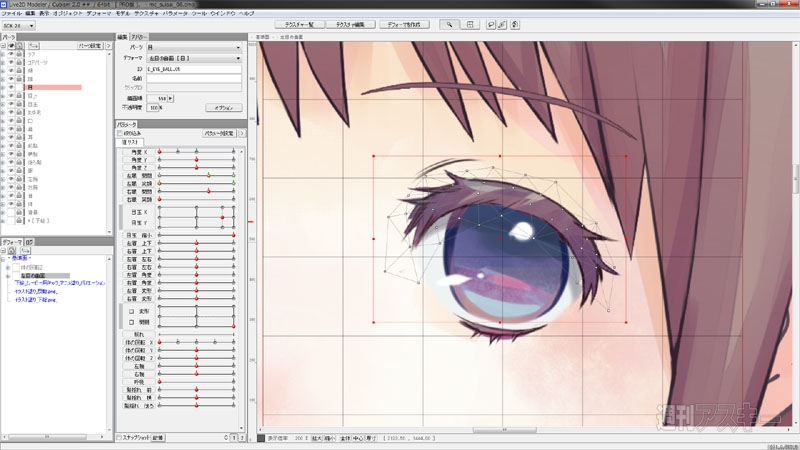Expand the 目玉 part tree row
800x450 pixels.
[3, 104]
